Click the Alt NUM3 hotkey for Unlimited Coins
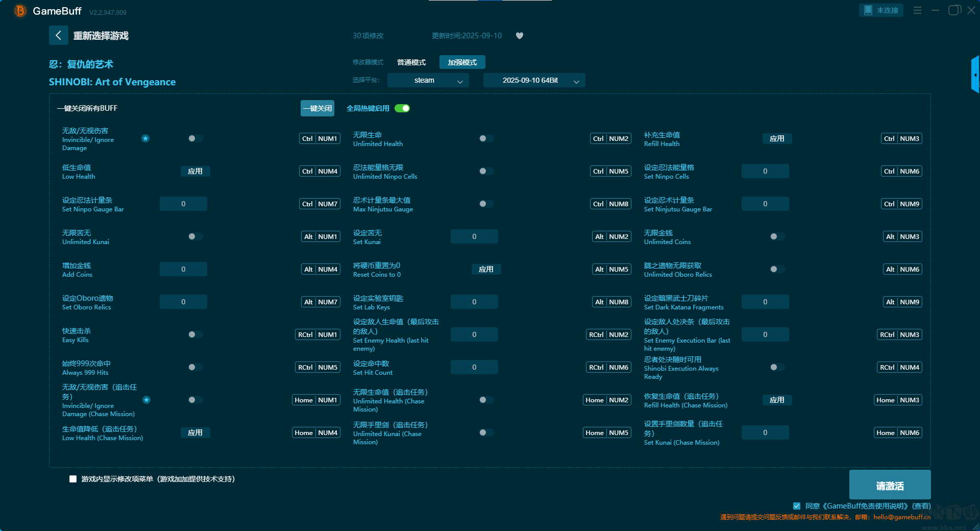 click(902, 236)
